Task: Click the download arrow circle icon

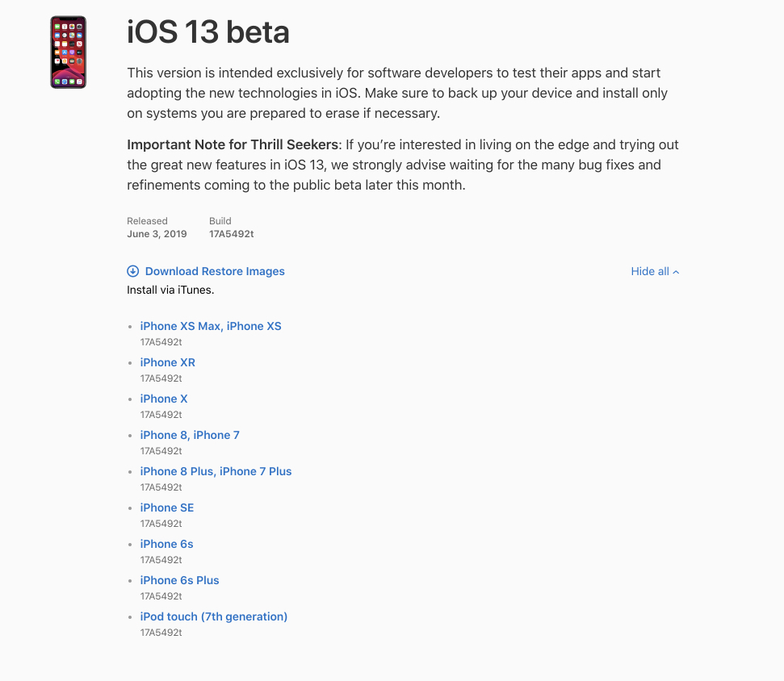Action: (x=133, y=271)
